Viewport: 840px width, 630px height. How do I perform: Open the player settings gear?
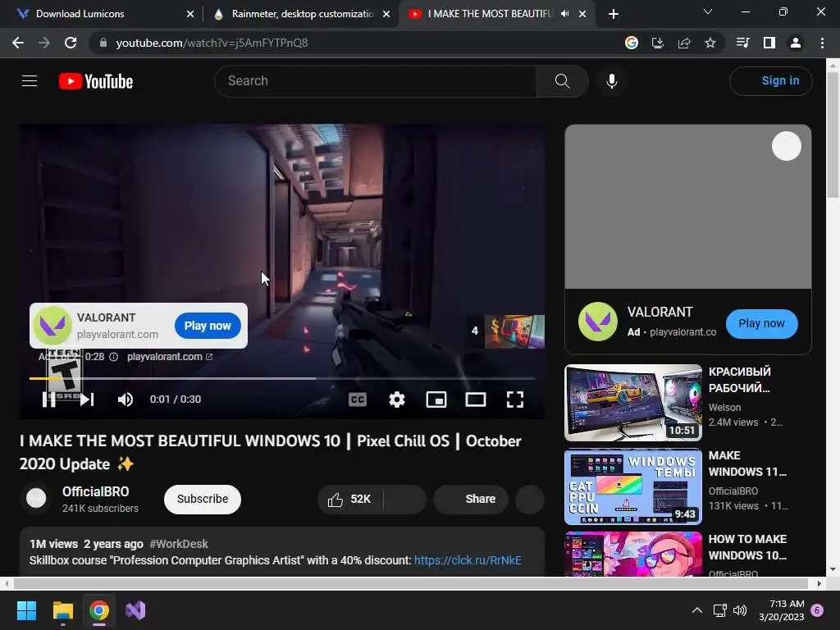397,399
